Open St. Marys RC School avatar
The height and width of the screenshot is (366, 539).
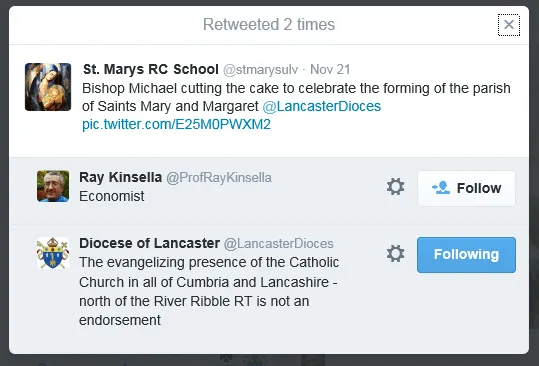coord(48,87)
